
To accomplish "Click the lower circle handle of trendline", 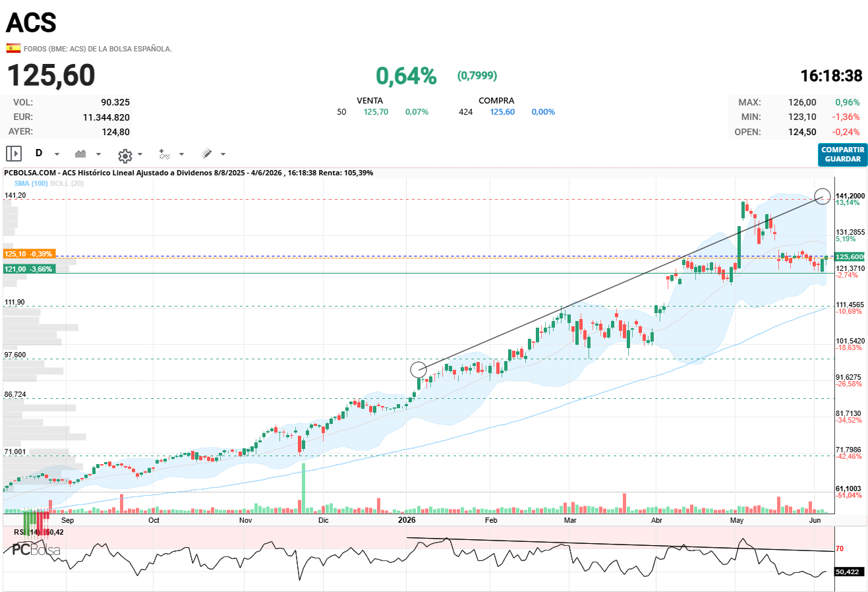I will coord(418,369).
